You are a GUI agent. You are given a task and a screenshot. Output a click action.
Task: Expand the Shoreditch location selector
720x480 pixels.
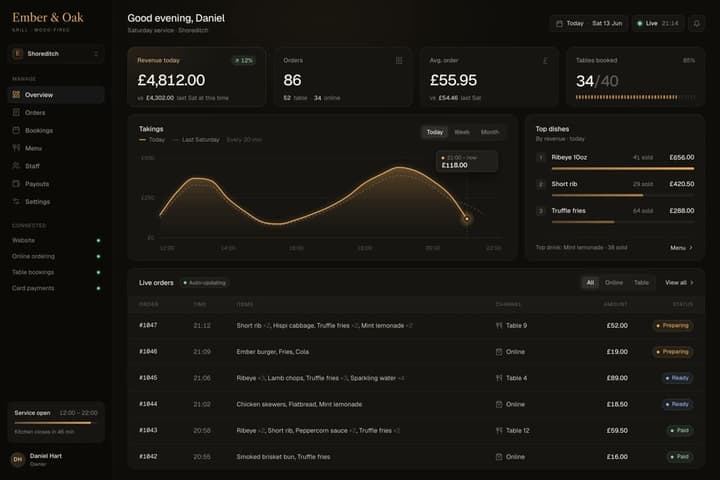point(56,54)
